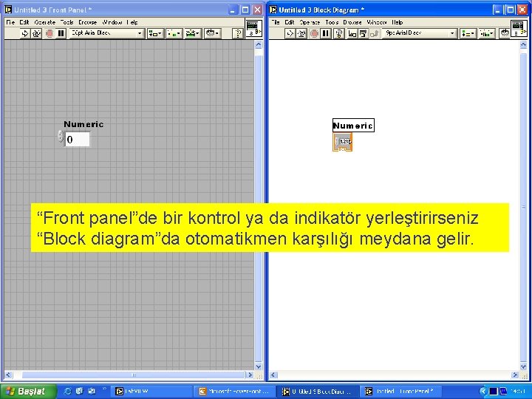Click the Step Out button in Block Diagram
The width and height of the screenshot is (532, 399).
tap(374, 33)
